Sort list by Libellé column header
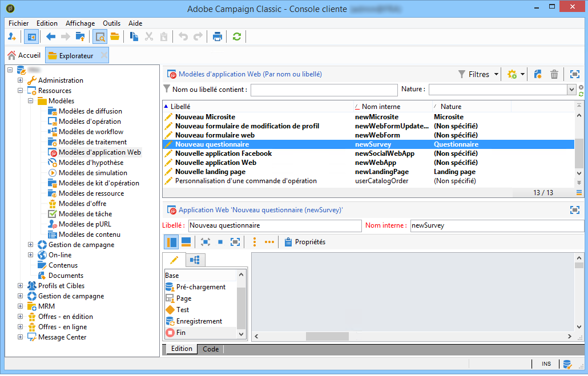Image resolution: width=588 pixels, height=376 pixels. 258,107
